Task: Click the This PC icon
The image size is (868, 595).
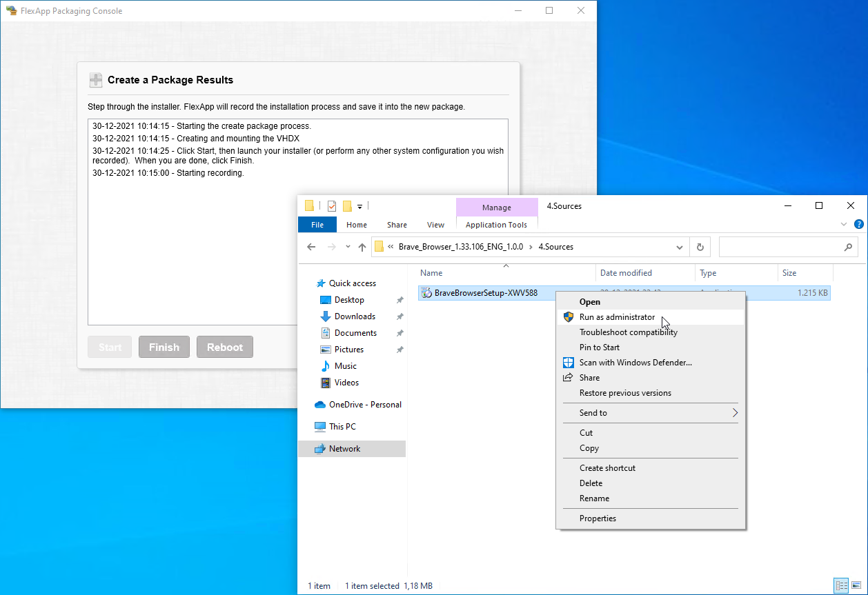Action: pyautogui.click(x=320, y=427)
